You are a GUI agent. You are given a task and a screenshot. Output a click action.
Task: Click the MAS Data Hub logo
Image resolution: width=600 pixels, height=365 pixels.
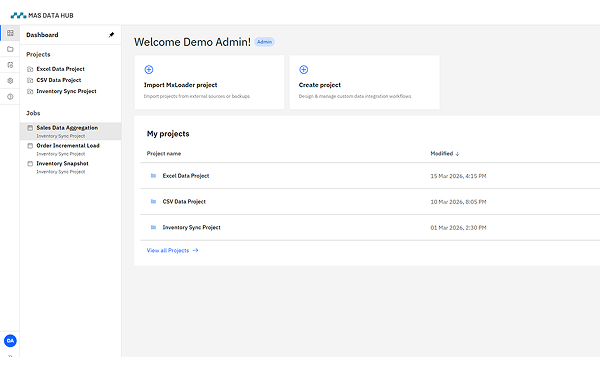(42, 15)
